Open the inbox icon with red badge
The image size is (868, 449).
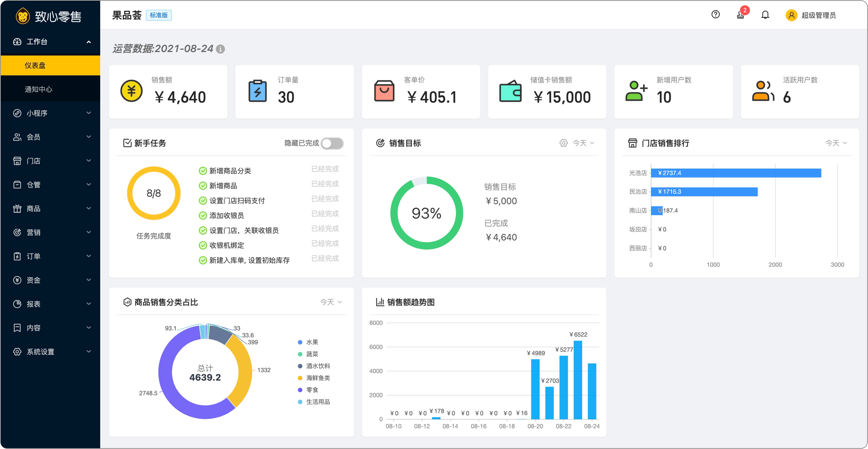pyautogui.click(x=741, y=15)
